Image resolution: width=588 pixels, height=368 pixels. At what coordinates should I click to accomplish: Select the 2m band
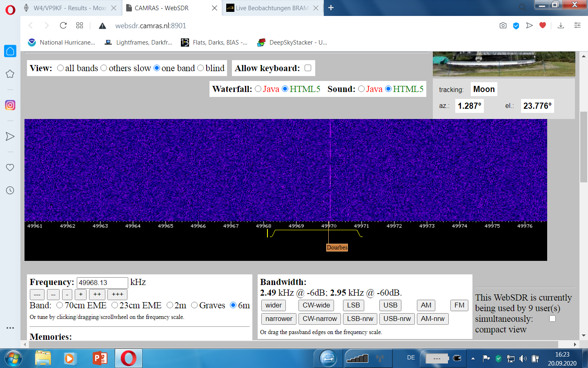(170, 305)
